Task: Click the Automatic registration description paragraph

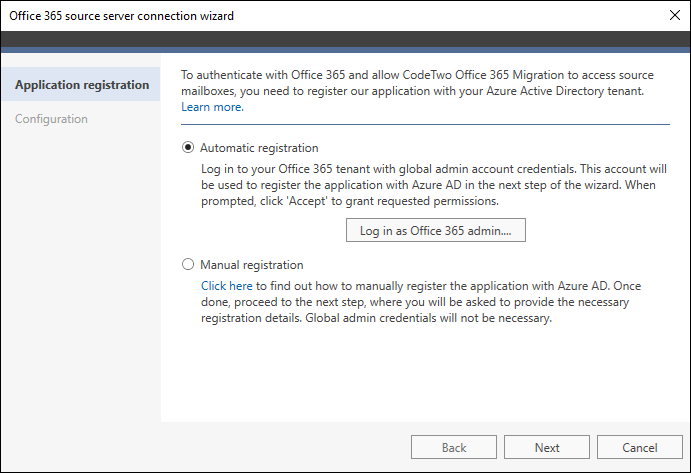Action: point(434,185)
